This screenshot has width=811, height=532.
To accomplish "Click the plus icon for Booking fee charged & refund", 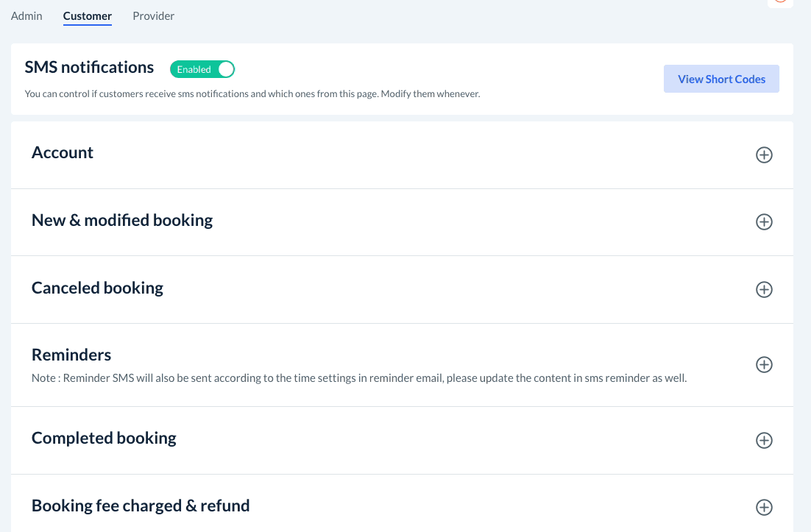I will pos(764,508).
